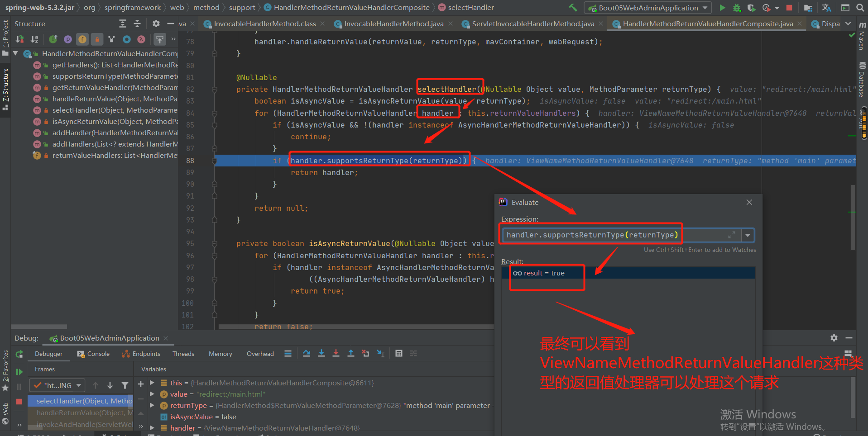Viewport: 868px width, 436px height.
Task: Rerun debug session with green arrow
Action: coord(19,354)
